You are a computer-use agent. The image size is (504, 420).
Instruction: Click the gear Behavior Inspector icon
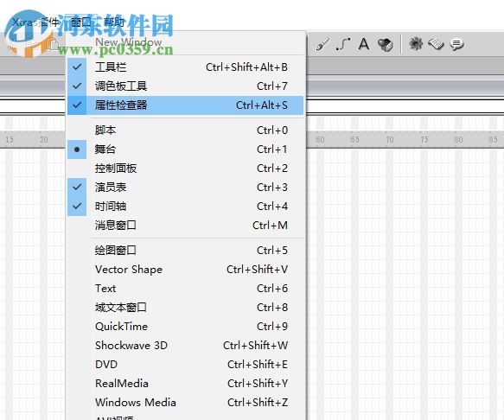(416, 44)
